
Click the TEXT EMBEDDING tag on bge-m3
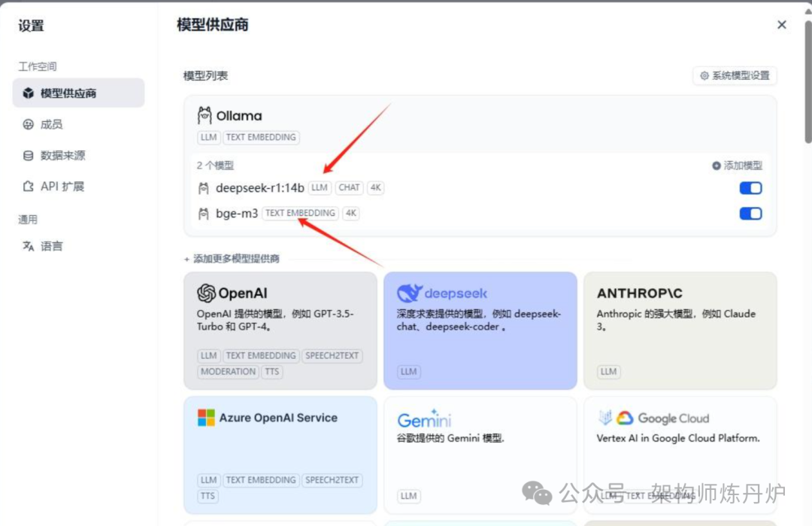click(x=300, y=213)
